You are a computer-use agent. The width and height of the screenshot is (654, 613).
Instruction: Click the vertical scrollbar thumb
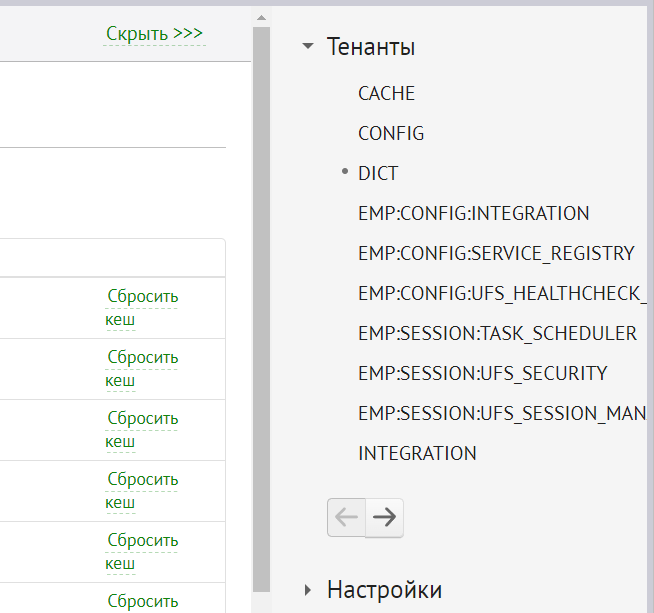[261, 300]
